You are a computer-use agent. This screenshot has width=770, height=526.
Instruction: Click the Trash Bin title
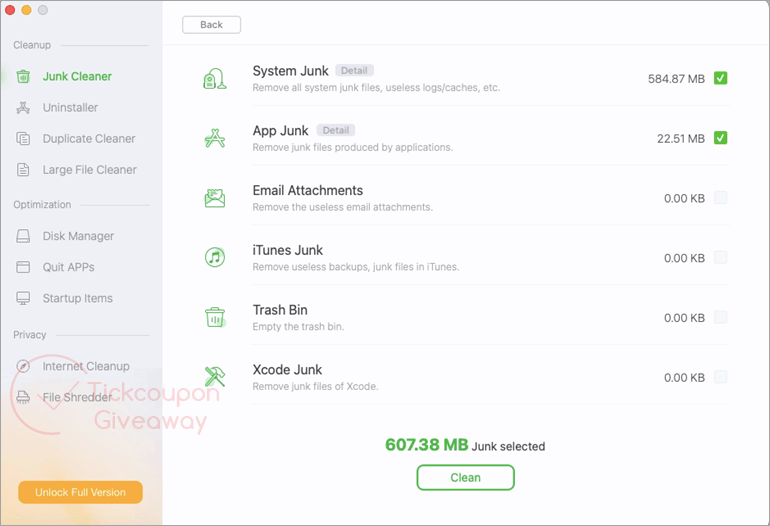(x=280, y=310)
